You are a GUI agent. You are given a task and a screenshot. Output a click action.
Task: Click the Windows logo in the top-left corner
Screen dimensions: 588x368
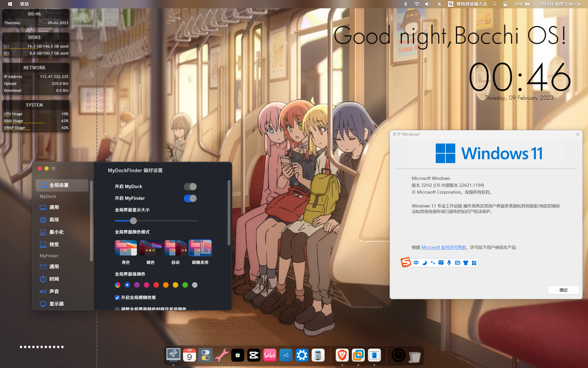[10, 4]
